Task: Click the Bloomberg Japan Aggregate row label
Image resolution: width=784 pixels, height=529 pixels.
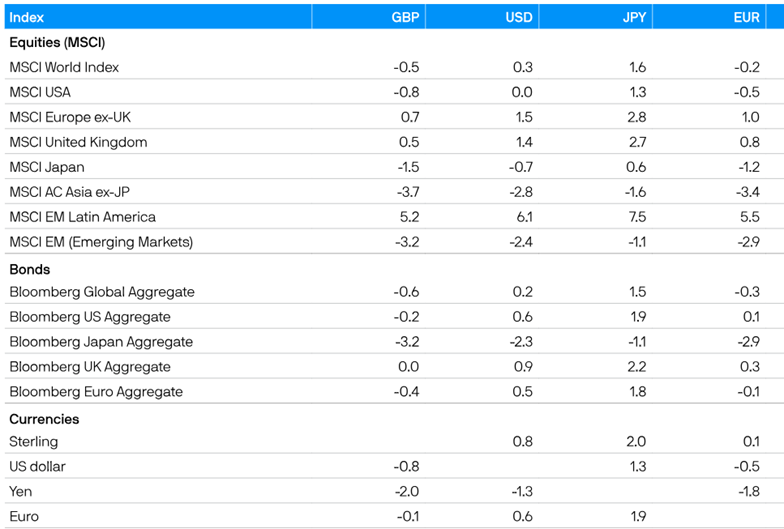Action: (x=101, y=342)
